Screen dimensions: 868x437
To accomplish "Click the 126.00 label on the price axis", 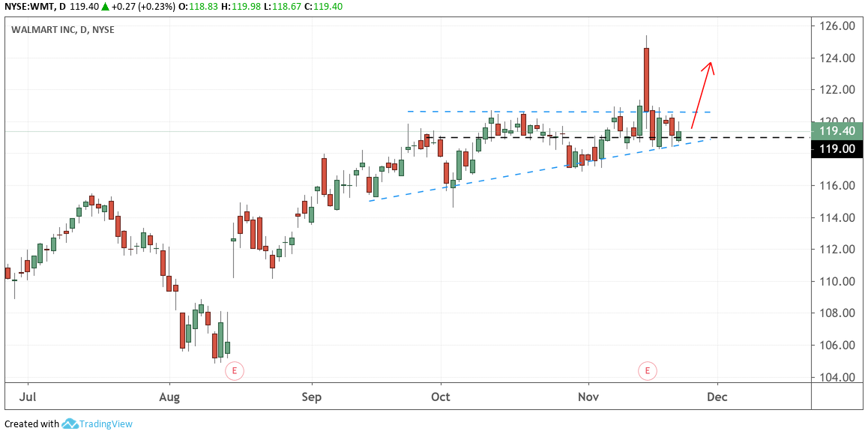I will point(836,26).
